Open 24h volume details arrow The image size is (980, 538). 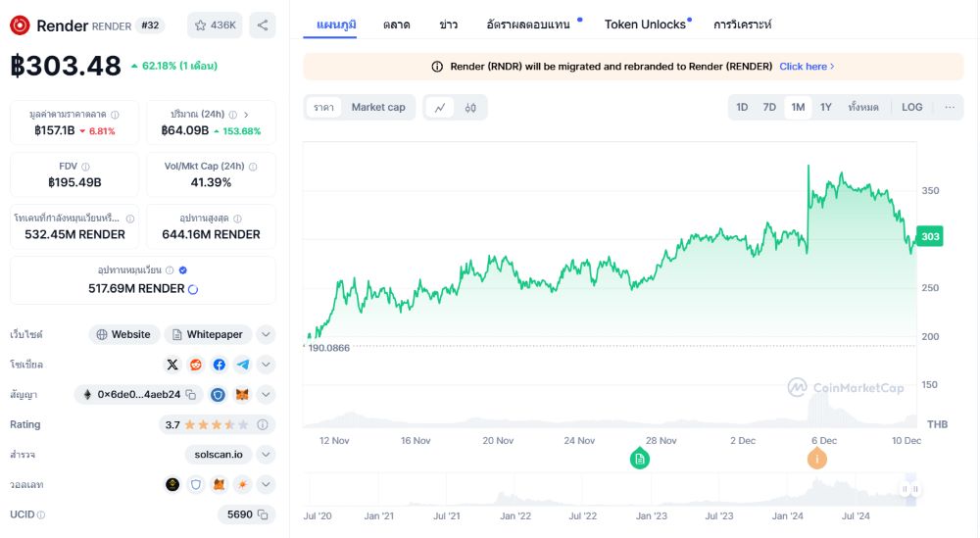point(246,115)
